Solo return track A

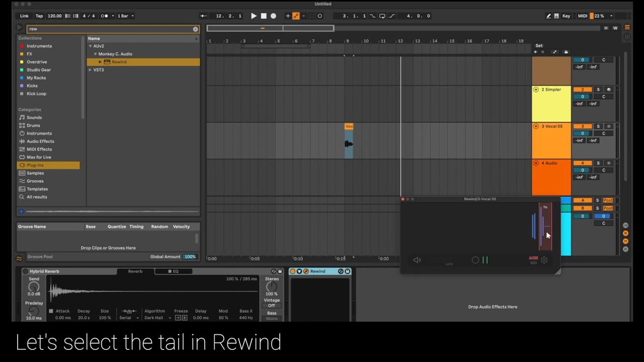click(x=598, y=200)
